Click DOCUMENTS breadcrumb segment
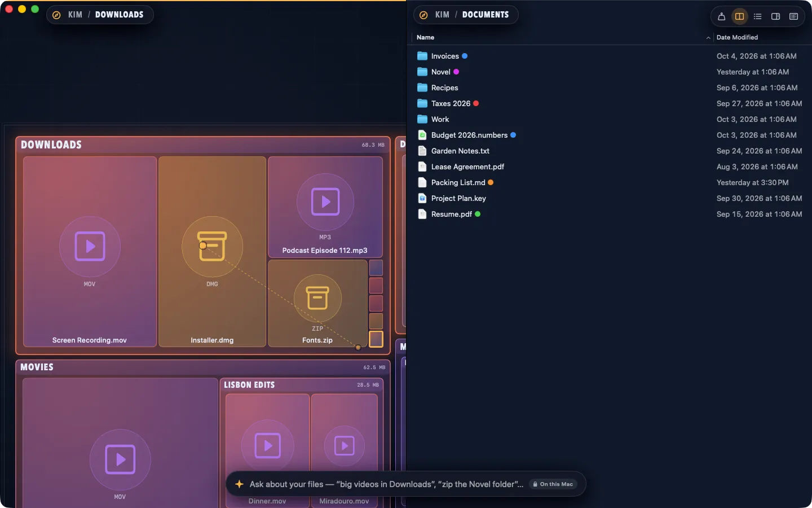Viewport: 812px width, 508px height. [486, 15]
